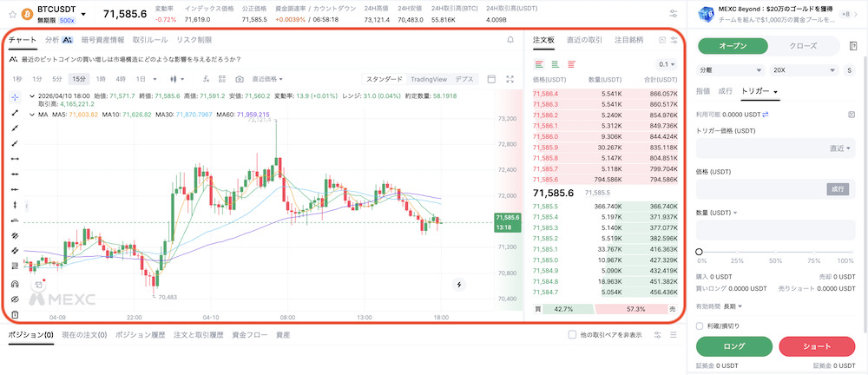The width and height of the screenshot is (868, 375).
Task: Open 有効時間 長期 dropdown
Action: coord(733,306)
